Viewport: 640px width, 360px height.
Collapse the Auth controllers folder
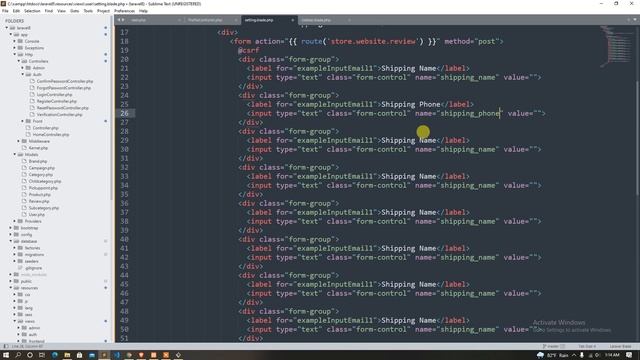[23, 74]
